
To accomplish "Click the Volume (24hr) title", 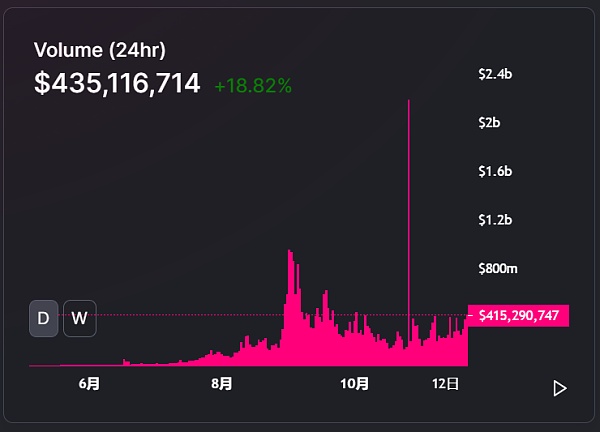I will 100,49.
